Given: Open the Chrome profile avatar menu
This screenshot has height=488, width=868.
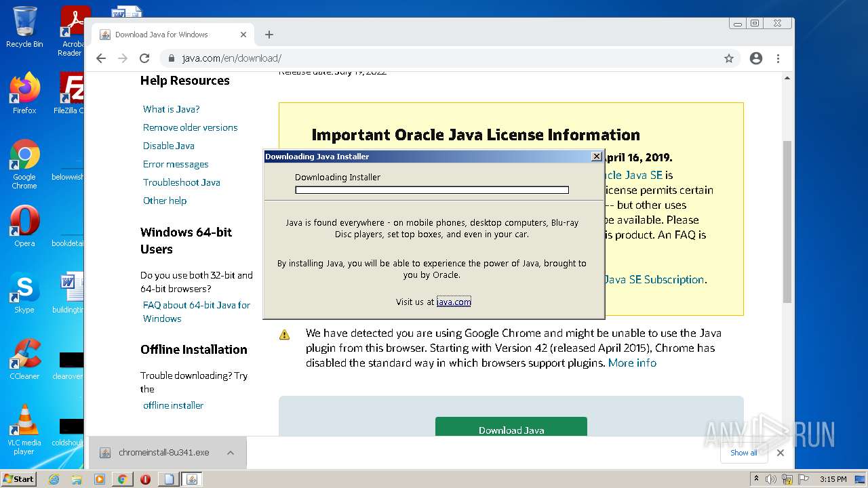Looking at the screenshot, I should [x=756, y=58].
